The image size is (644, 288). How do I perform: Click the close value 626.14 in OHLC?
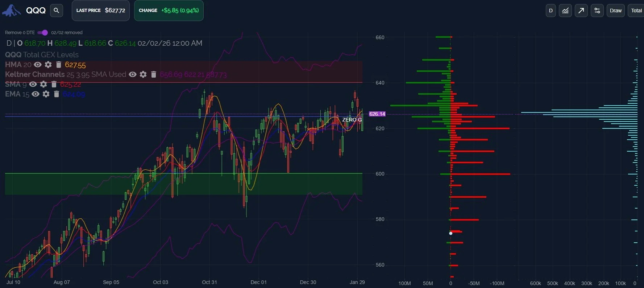pyautogui.click(x=125, y=43)
